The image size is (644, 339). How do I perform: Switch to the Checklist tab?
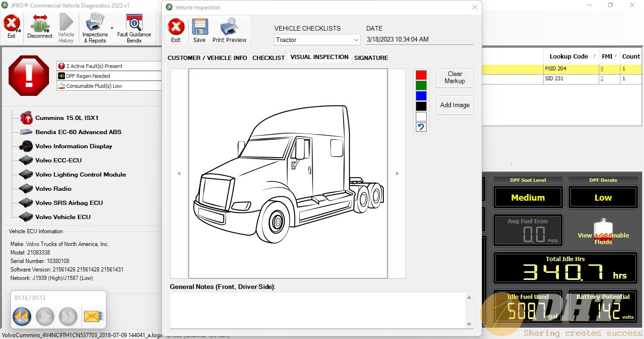(x=268, y=58)
